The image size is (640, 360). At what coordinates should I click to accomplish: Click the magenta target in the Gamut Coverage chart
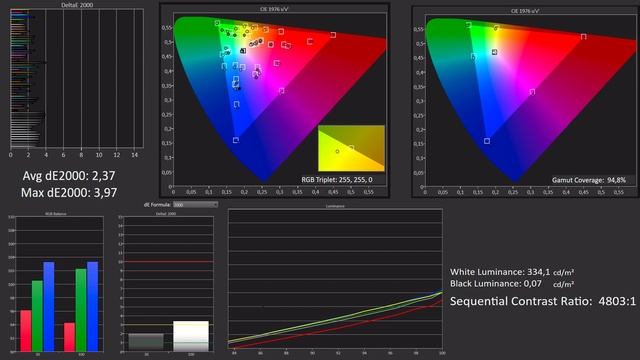tap(532, 92)
